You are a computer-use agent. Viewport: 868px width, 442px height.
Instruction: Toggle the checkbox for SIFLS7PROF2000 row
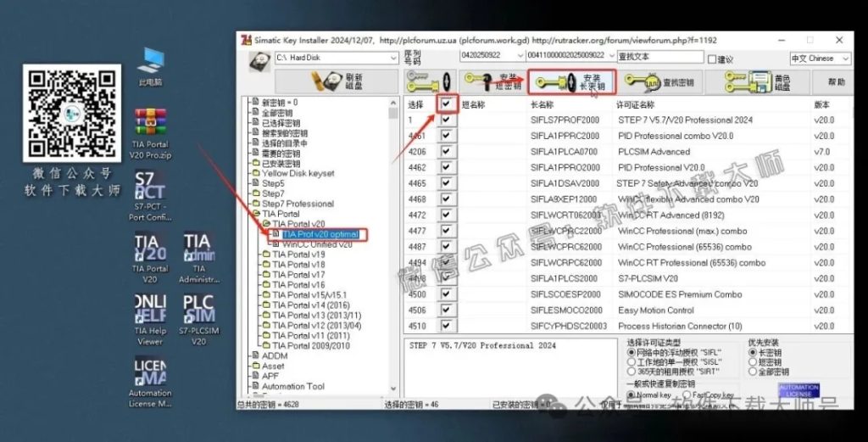pos(446,120)
